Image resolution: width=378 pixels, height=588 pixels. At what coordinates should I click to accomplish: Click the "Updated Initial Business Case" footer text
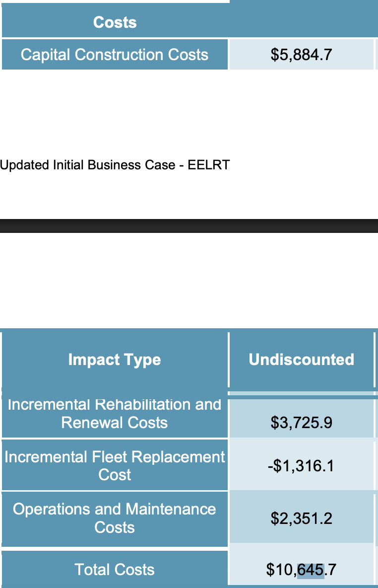coord(87,165)
